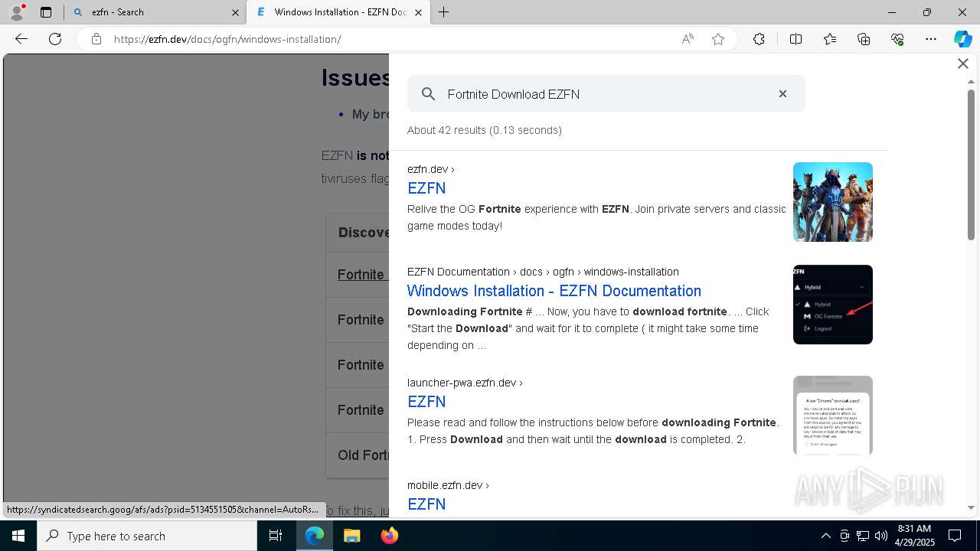The height and width of the screenshot is (551, 980).
Task: View site information lock icon
Action: coord(96,39)
